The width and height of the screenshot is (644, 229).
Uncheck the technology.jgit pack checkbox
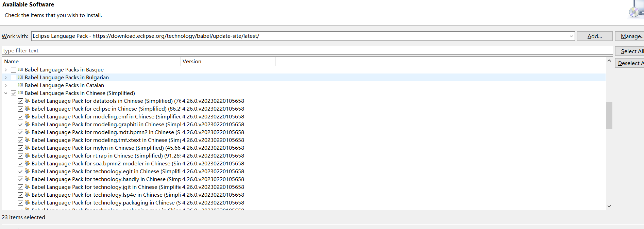(20, 187)
